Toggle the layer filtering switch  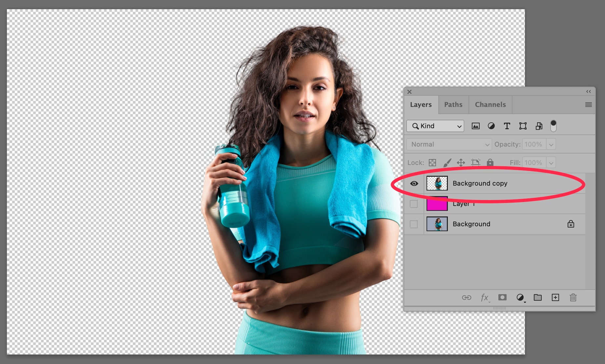pyautogui.click(x=553, y=126)
